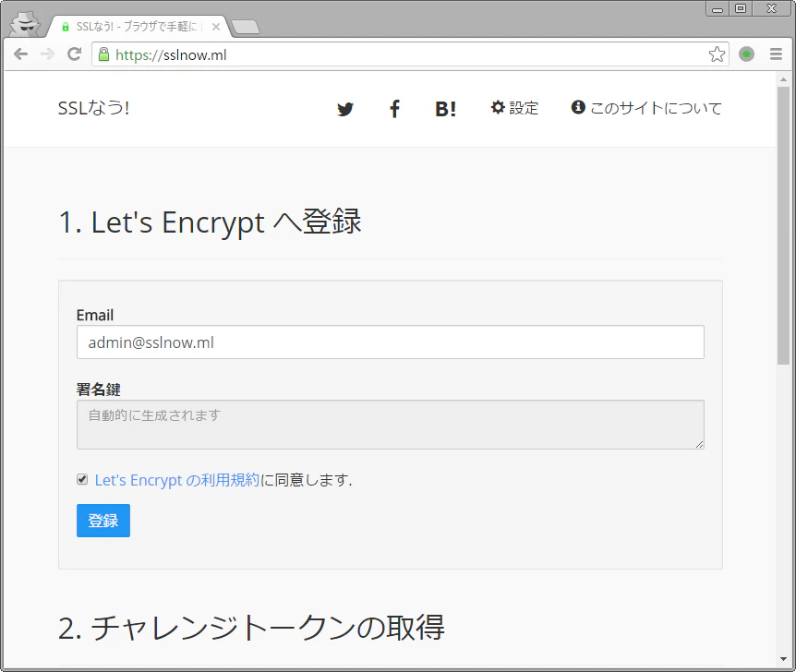Uncheck the terms of service agreement checkbox
The height and width of the screenshot is (672, 796).
[x=82, y=479]
